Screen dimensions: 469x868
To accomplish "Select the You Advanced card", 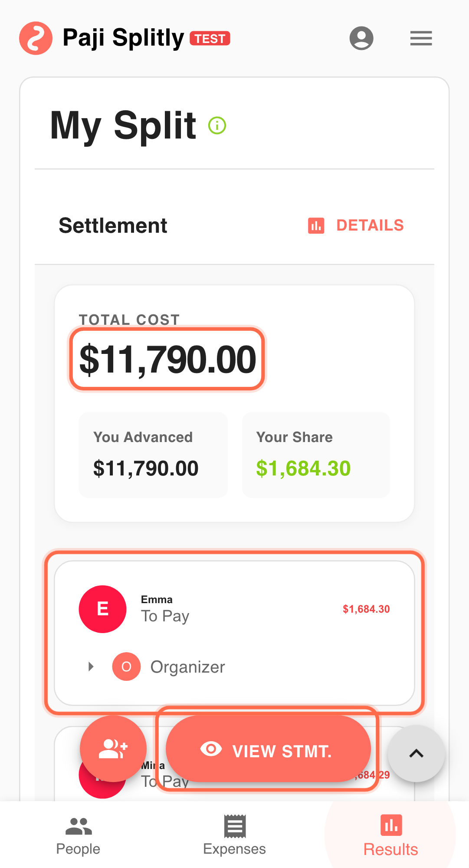I will 153,455.
